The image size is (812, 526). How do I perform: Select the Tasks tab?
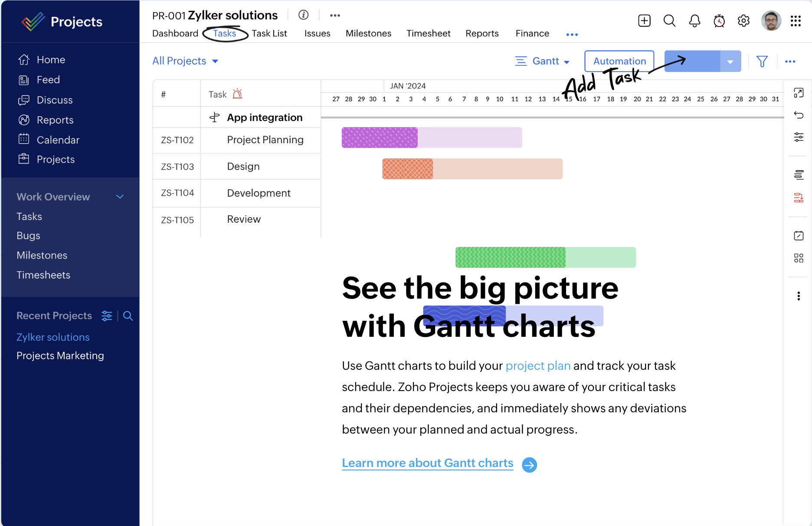pos(225,33)
